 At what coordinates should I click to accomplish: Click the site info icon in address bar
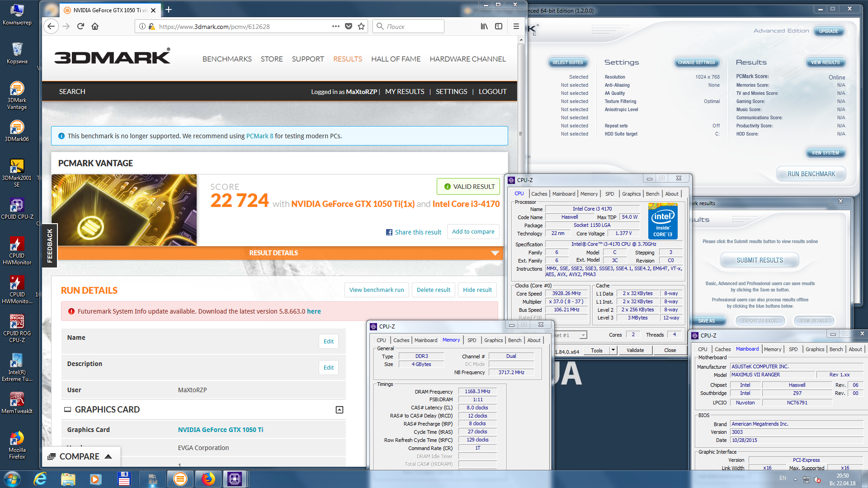(142, 26)
